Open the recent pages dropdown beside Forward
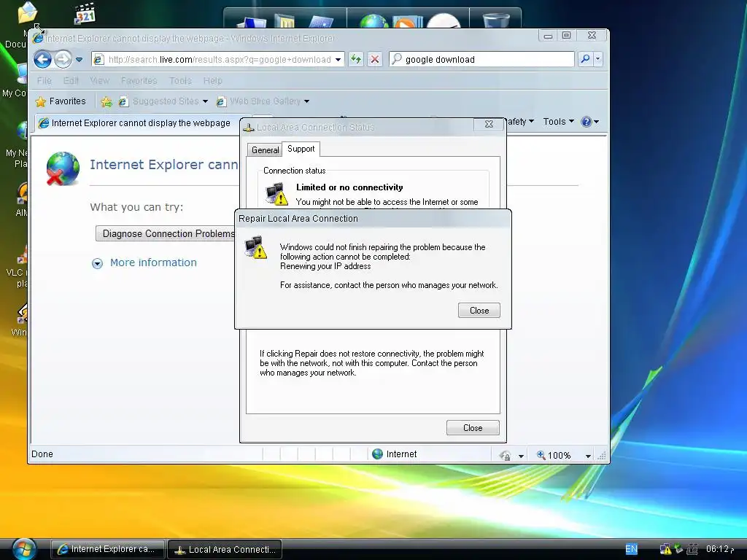Screen dimensions: 747x560 click(79, 60)
